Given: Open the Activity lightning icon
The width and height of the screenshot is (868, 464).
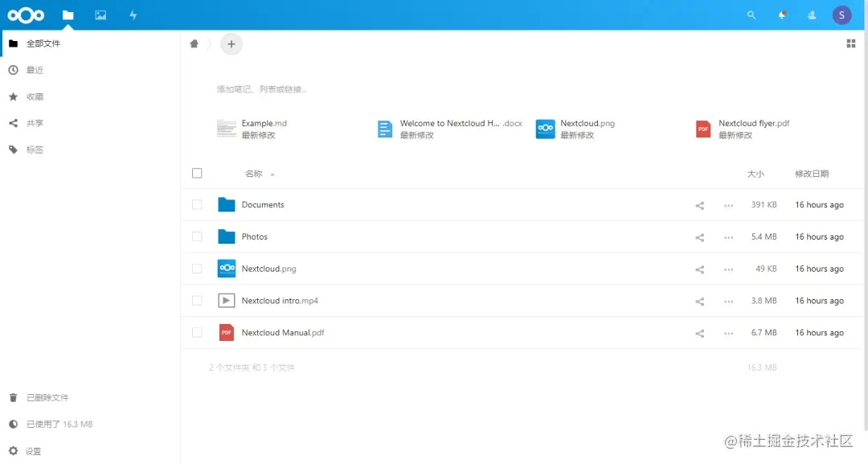Looking at the screenshot, I should click(x=133, y=15).
